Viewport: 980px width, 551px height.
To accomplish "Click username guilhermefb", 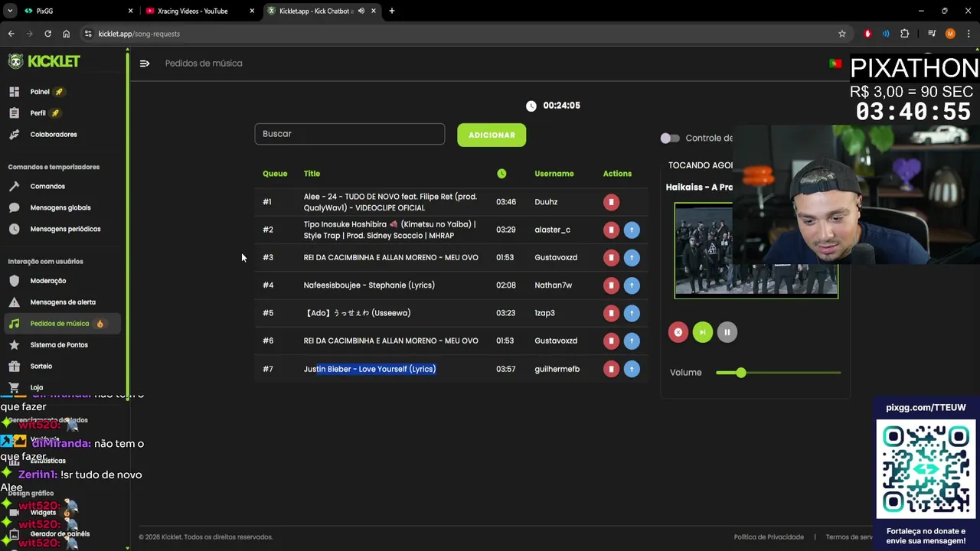I will (557, 369).
